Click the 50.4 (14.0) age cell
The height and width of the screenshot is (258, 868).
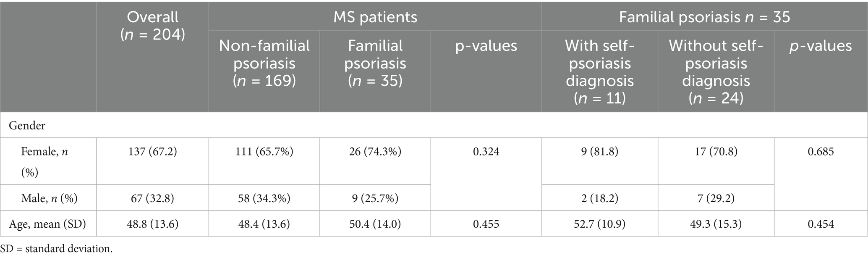tap(375, 224)
